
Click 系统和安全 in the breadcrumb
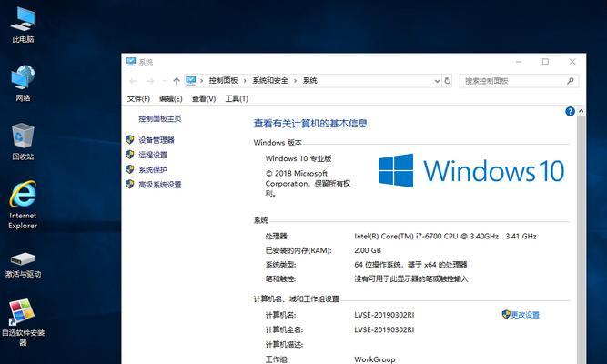tap(270, 81)
